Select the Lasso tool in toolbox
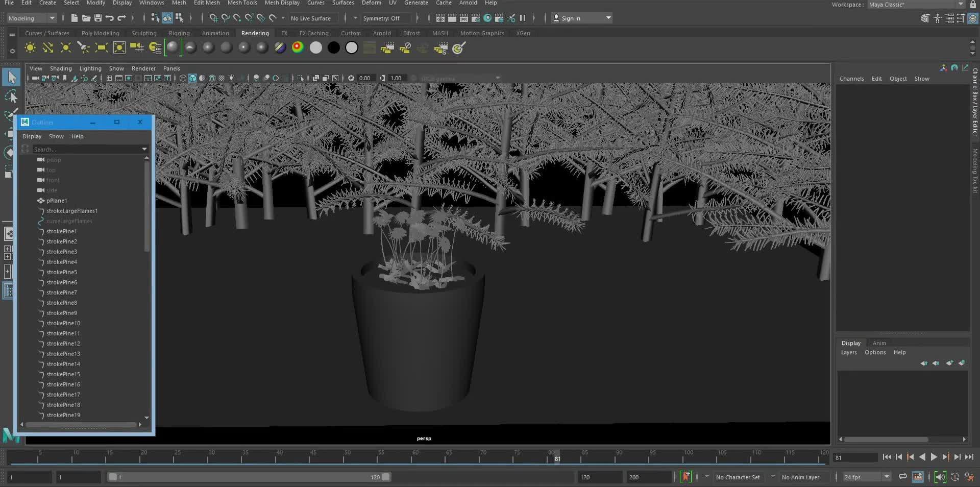The height and width of the screenshot is (487, 980). [10, 96]
